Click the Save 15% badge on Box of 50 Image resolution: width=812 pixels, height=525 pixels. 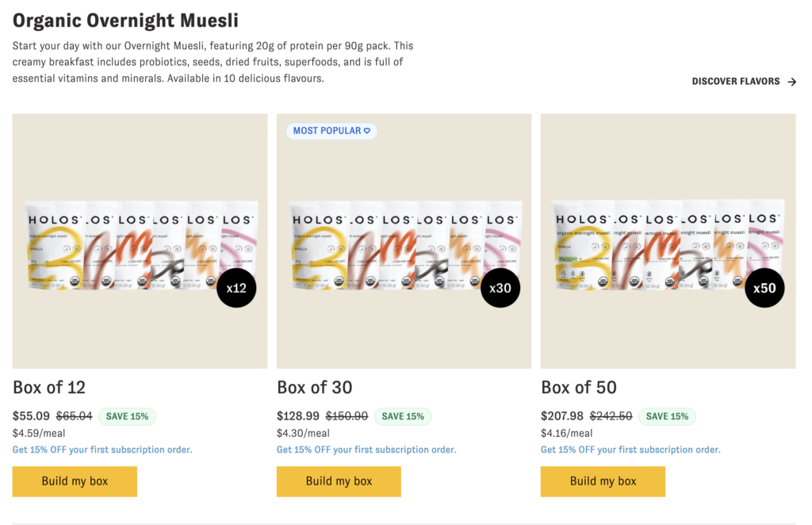tap(668, 416)
